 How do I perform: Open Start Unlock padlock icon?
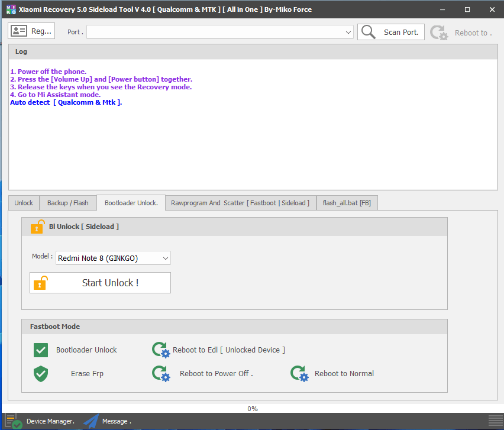tap(40, 283)
